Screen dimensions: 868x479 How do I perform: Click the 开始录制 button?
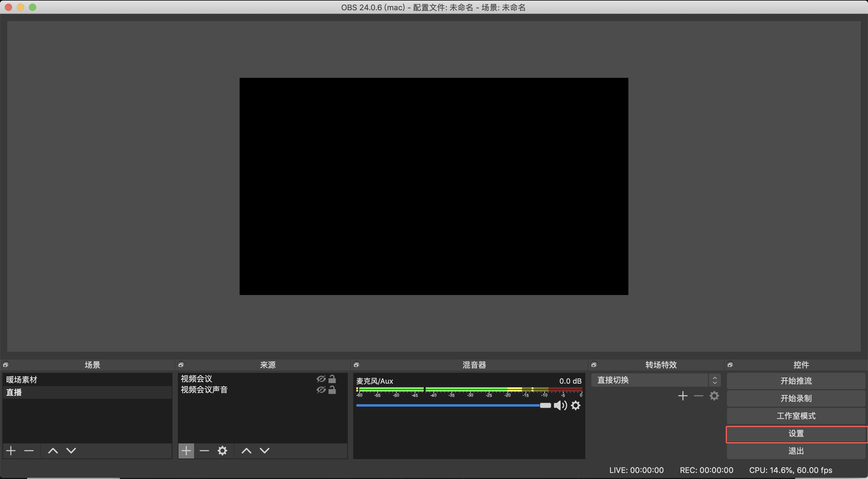796,398
